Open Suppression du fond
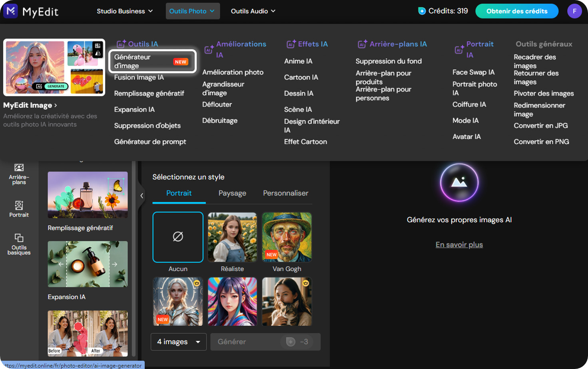 389,61
